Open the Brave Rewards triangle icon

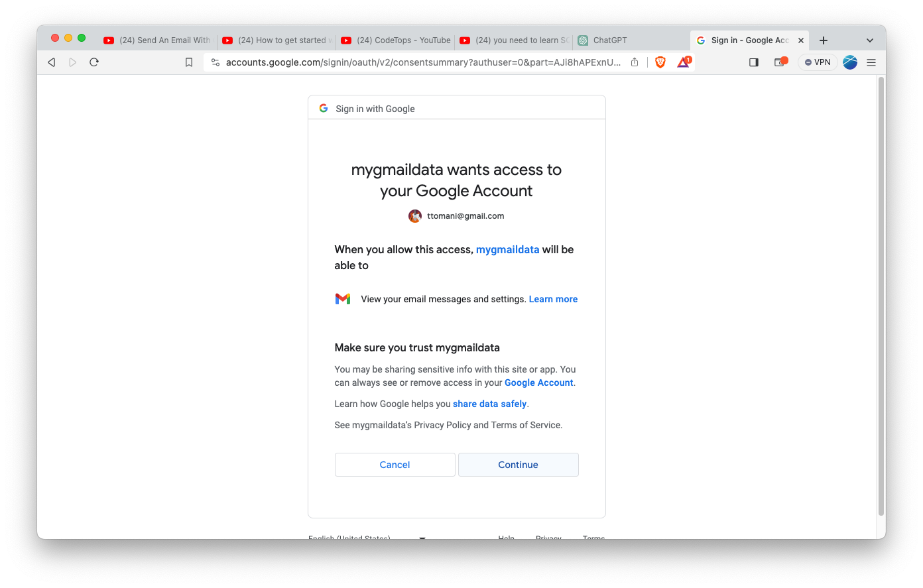pos(684,62)
